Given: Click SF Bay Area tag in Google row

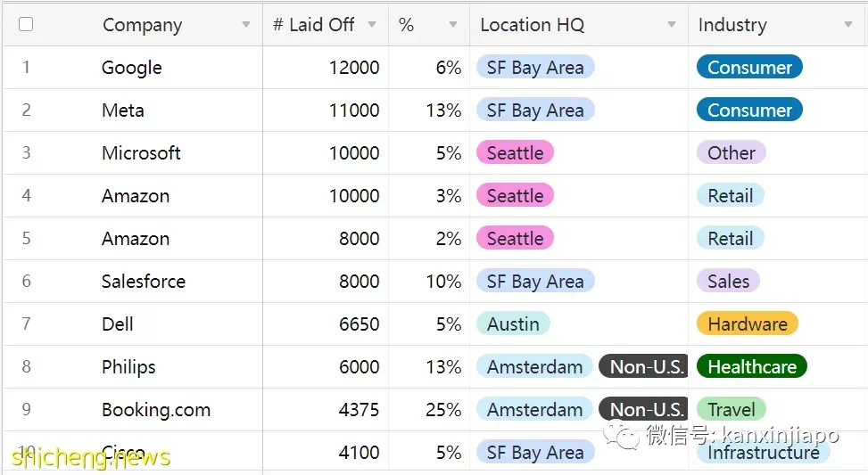Looking at the screenshot, I should [535, 67].
